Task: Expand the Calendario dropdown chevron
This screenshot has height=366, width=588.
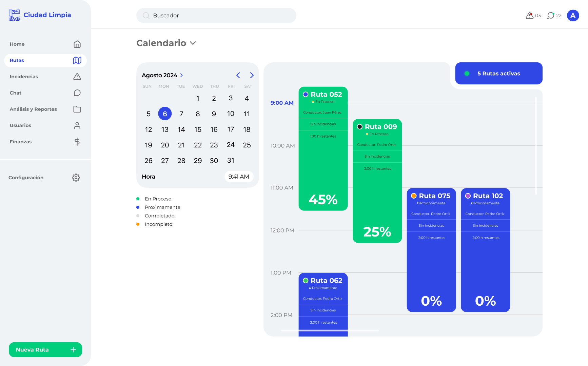Action: 193,43
